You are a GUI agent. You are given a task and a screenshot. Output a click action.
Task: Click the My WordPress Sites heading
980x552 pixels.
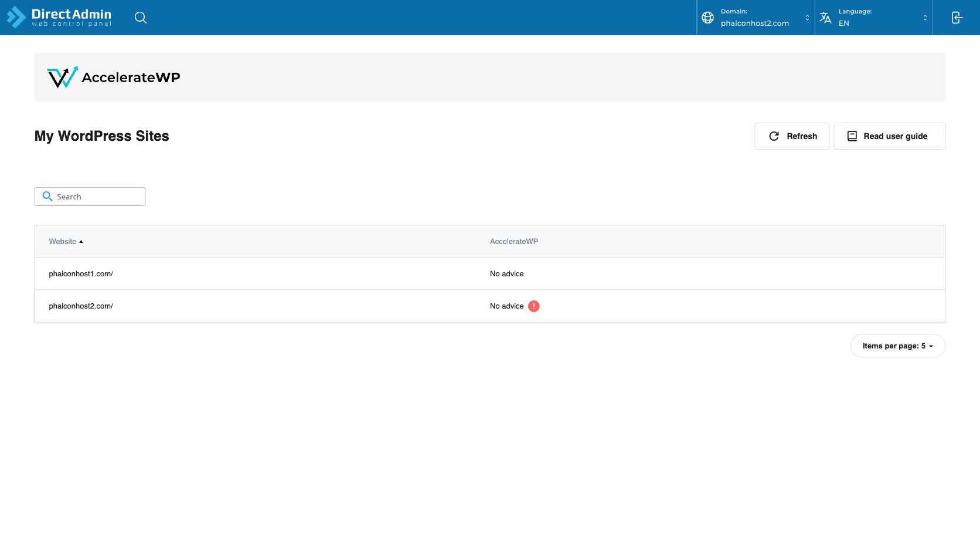point(102,136)
